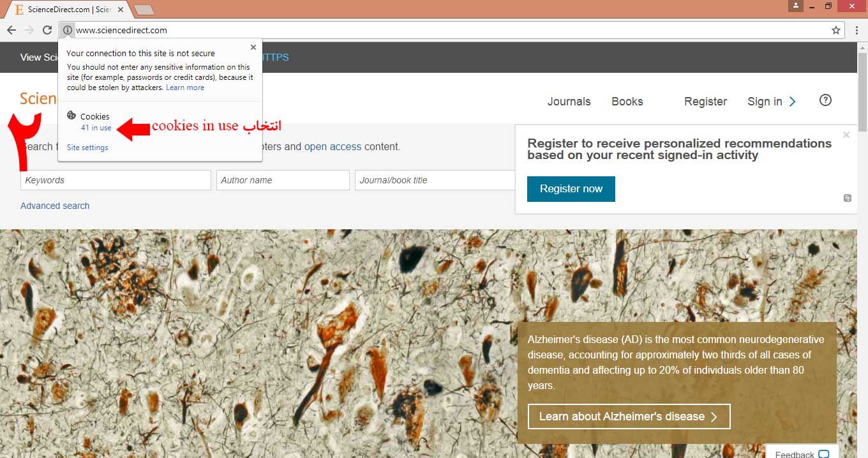Follow the 'open access' link
The width and height of the screenshot is (868, 458).
[333, 146]
